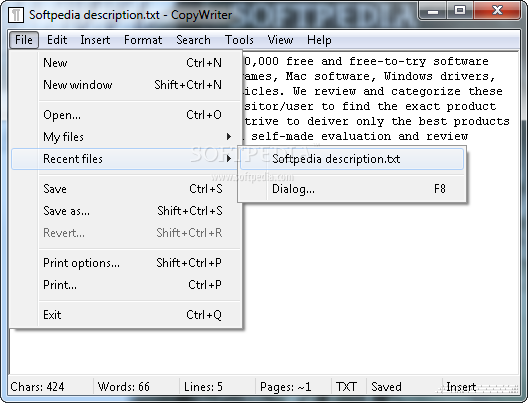
Task: Click the window title text
Action: point(130,15)
